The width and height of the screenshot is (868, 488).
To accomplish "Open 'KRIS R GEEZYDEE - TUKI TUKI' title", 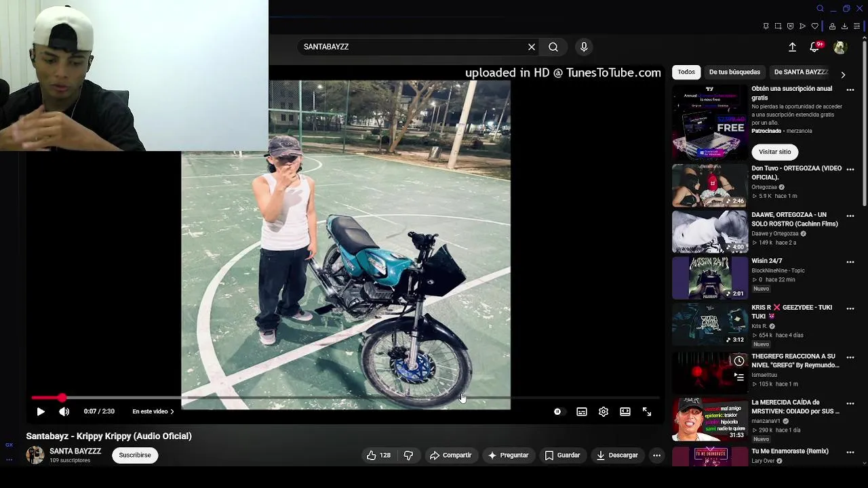I will click(792, 312).
